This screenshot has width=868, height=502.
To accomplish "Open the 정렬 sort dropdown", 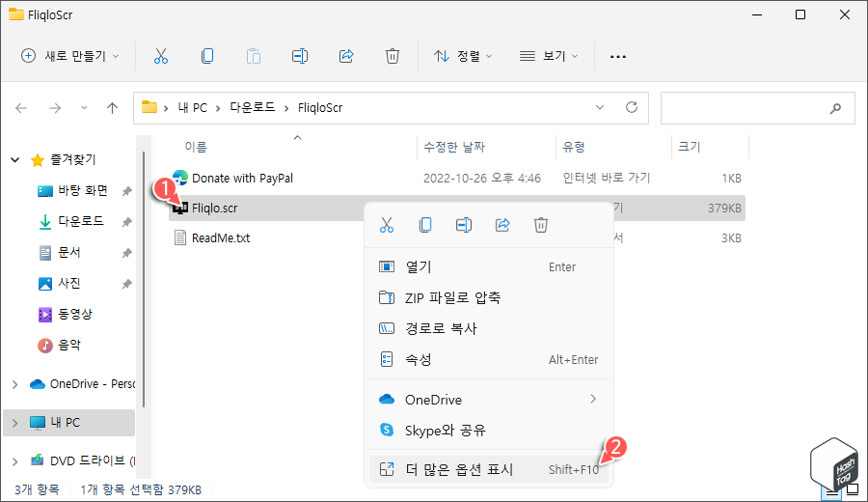I will pyautogui.click(x=463, y=56).
